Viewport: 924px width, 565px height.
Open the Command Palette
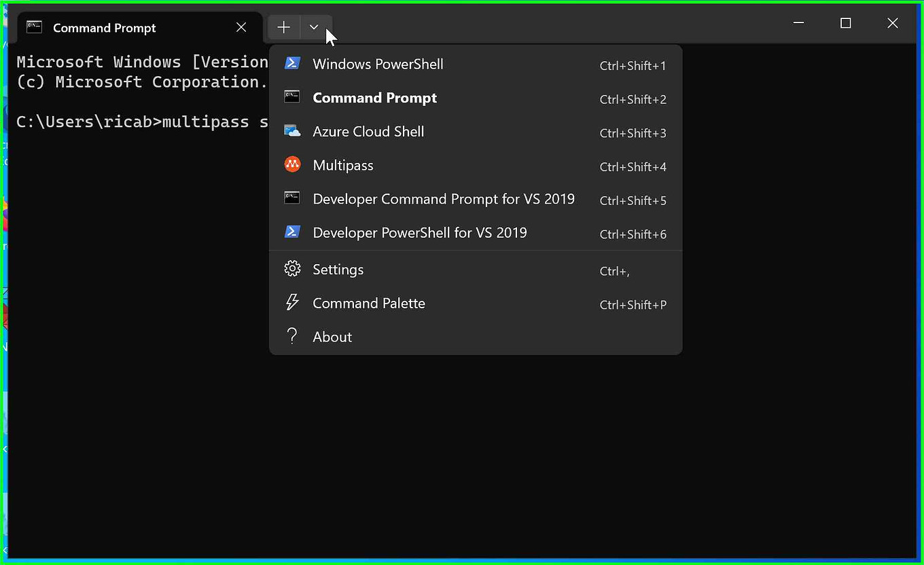click(x=369, y=303)
